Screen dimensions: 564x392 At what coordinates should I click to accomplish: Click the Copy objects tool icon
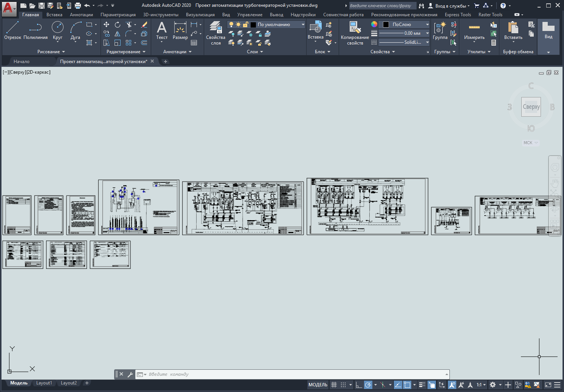[107, 34]
